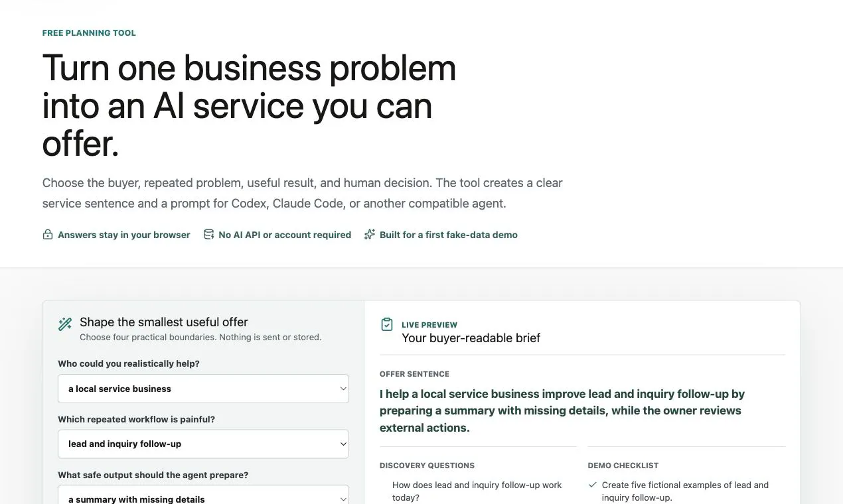Click the database icon beside No AI API
Viewport: 843px width, 504px height.
coord(208,235)
